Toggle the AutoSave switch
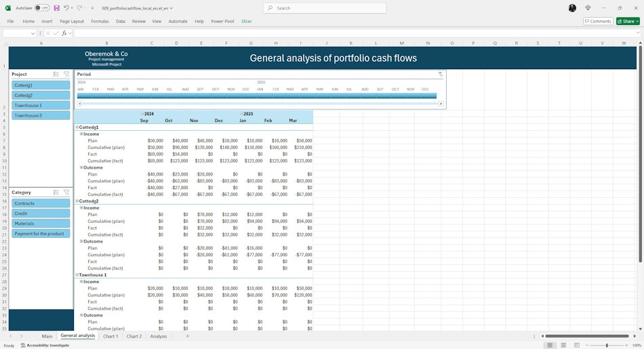This screenshot has width=644, height=349. coord(42,8)
